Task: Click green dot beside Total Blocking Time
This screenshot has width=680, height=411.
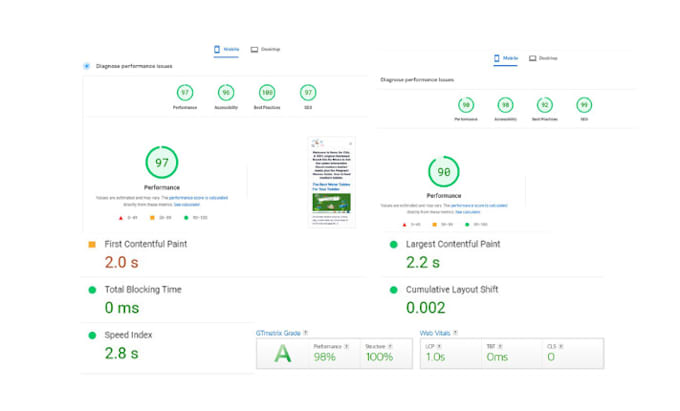Action: 92,290
